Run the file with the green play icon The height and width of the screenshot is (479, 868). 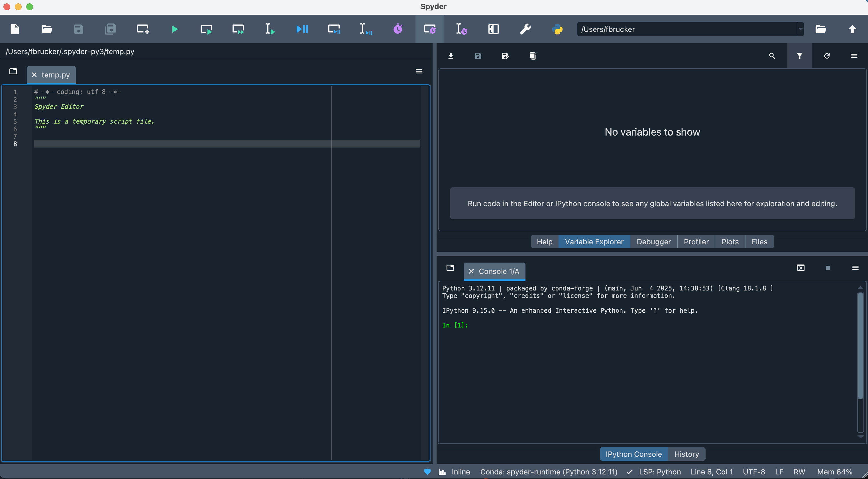click(x=175, y=29)
